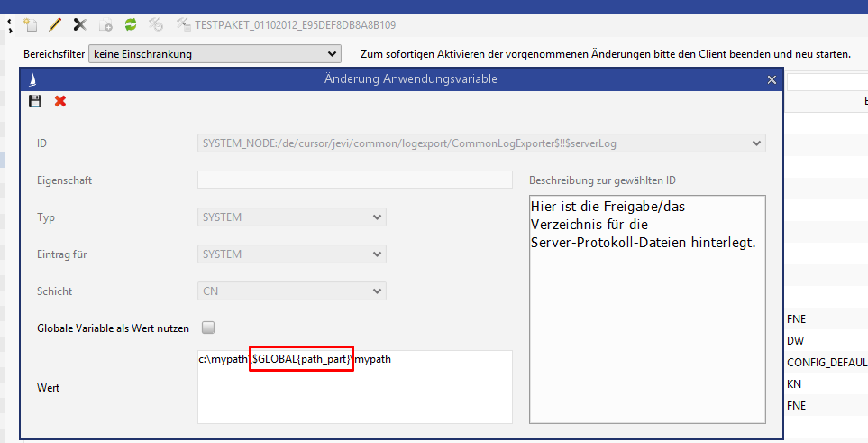
Task: Save changes with the floppy disk icon
Action: click(35, 101)
